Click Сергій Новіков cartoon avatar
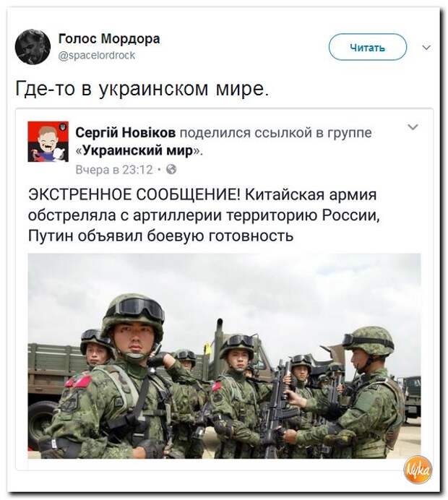The image size is (448, 500). (x=48, y=142)
